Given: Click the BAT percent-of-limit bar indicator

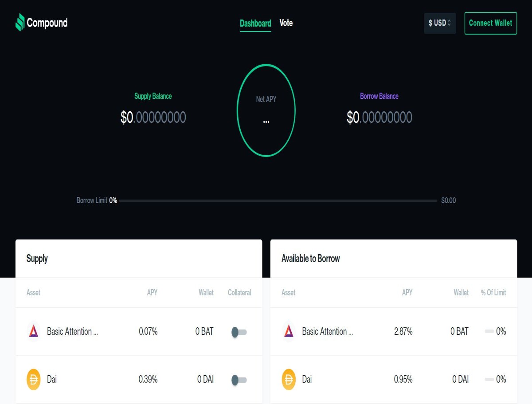Looking at the screenshot, I should point(489,331).
